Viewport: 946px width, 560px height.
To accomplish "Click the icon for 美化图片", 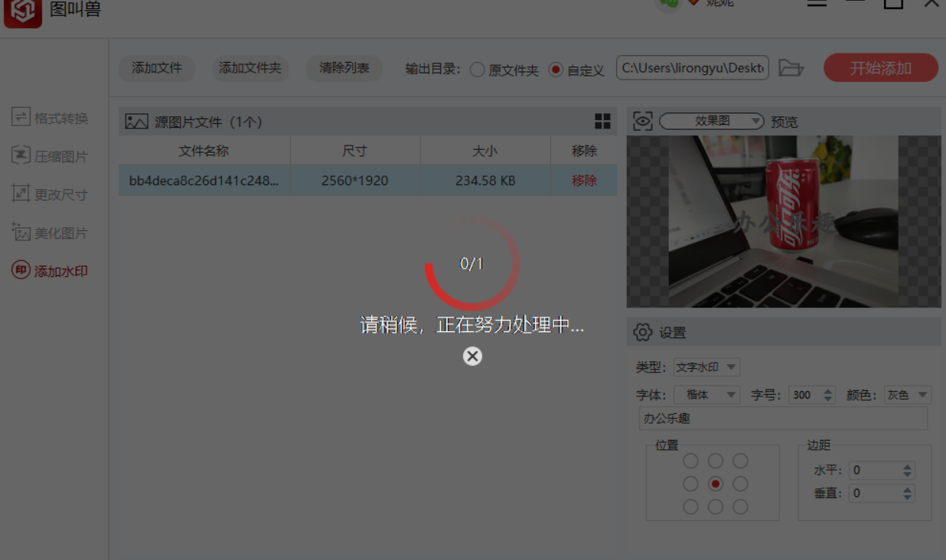I will pyautogui.click(x=21, y=232).
